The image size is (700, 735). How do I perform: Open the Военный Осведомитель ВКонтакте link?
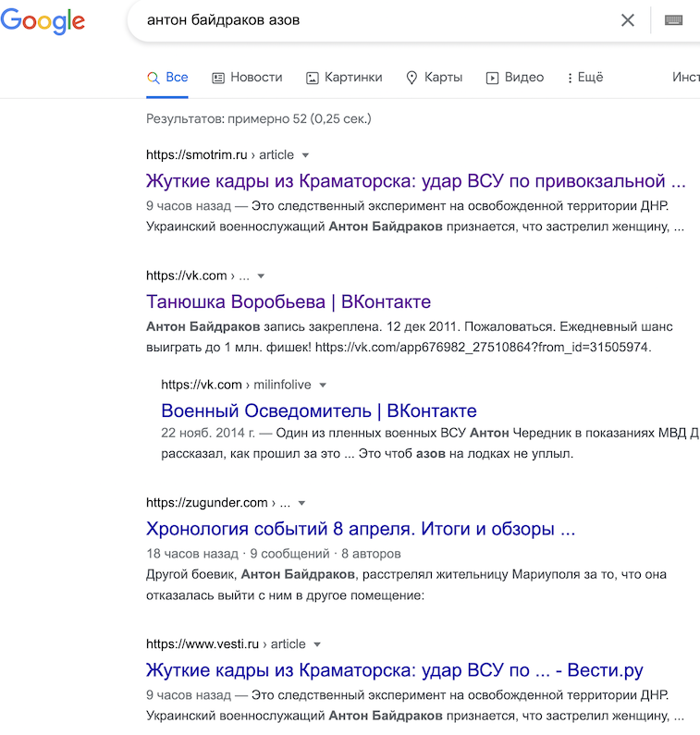click(x=319, y=410)
